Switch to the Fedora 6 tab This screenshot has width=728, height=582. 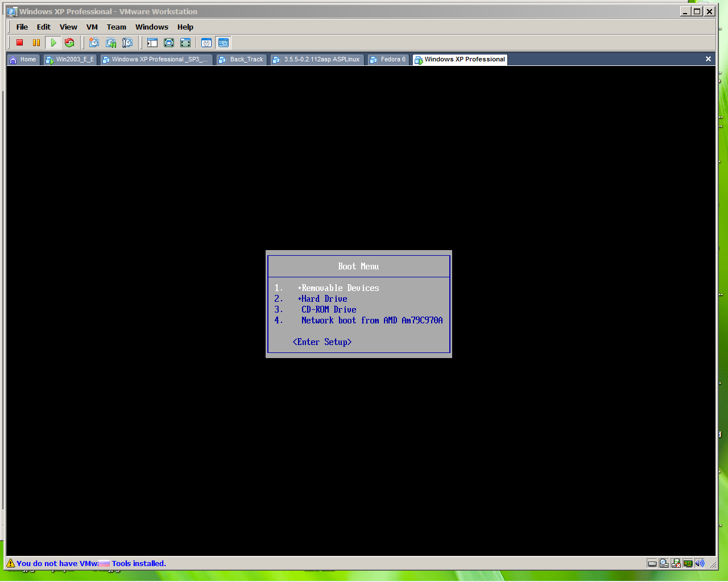(388, 59)
